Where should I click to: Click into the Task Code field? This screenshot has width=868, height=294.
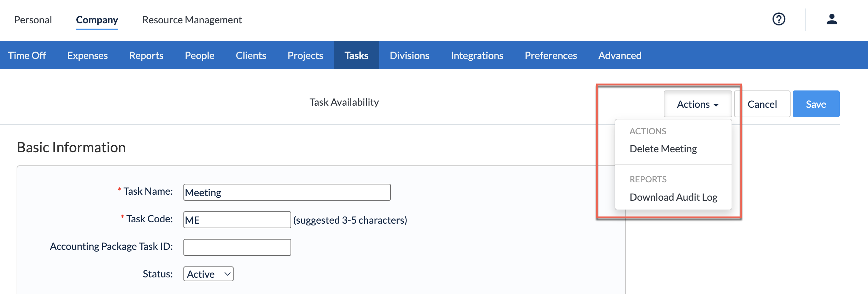tap(237, 220)
